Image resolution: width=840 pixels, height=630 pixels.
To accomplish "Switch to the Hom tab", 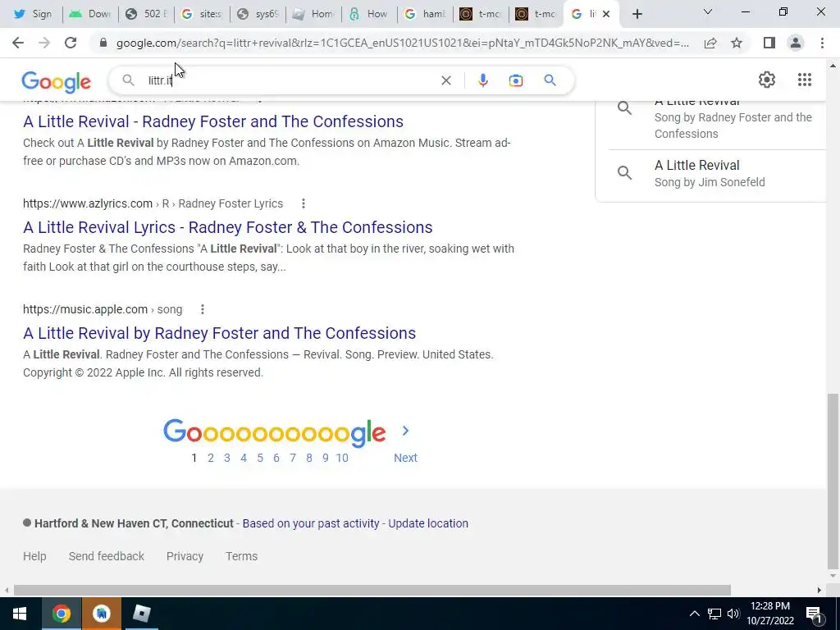I will (314, 14).
